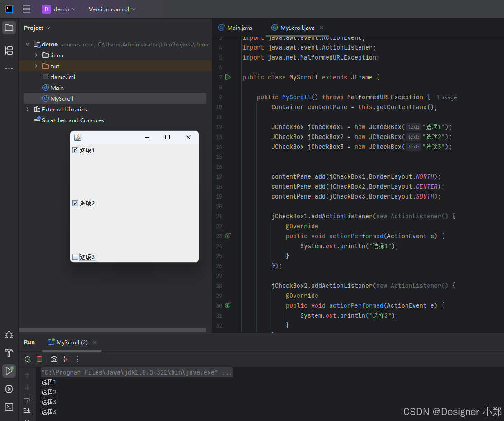Close the MyScroll.java tab
Image resolution: width=504 pixels, height=421 pixels.
tap(322, 28)
